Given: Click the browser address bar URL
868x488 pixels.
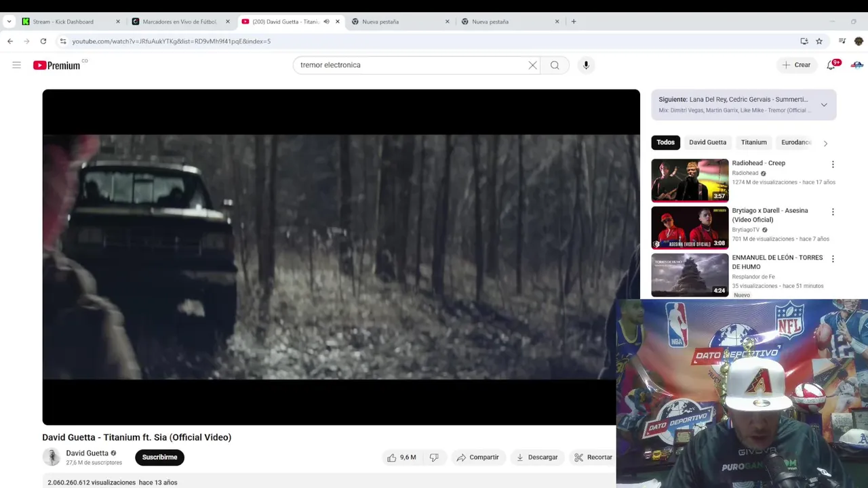Looking at the screenshot, I should click(172, 41).
